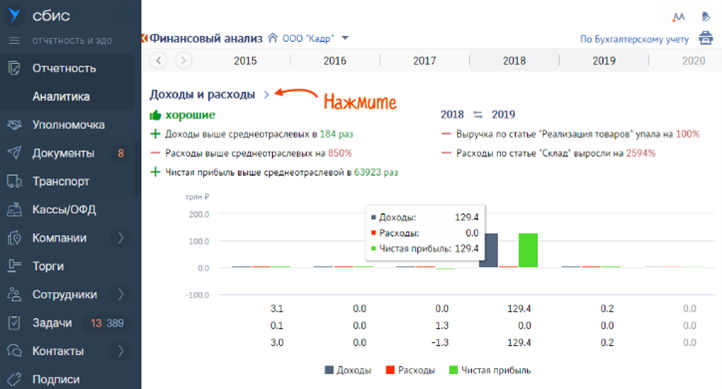The height and width of the screenshot is (389, 722).
Task: Click the top-right user profile icon
Action: [705, 17]
